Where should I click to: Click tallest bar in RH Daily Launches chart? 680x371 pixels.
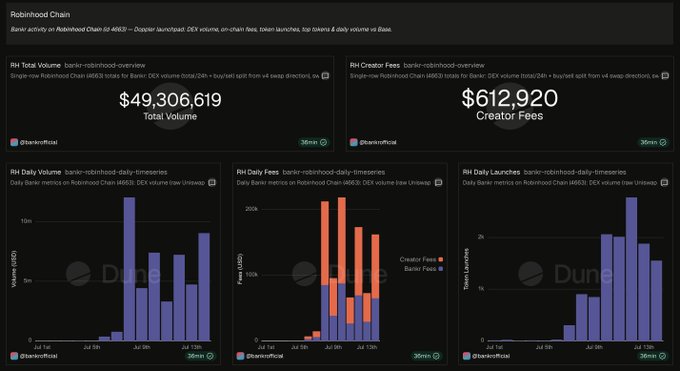point(631,269)
